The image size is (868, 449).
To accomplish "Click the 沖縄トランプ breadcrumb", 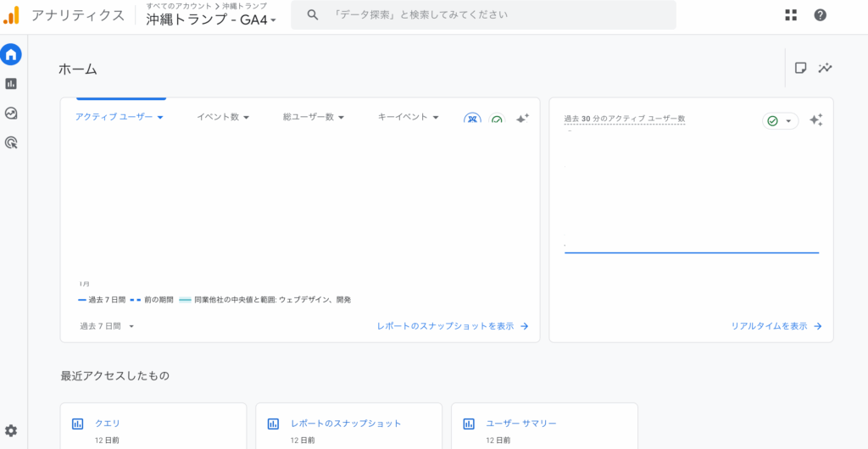I will coord(244,6).
